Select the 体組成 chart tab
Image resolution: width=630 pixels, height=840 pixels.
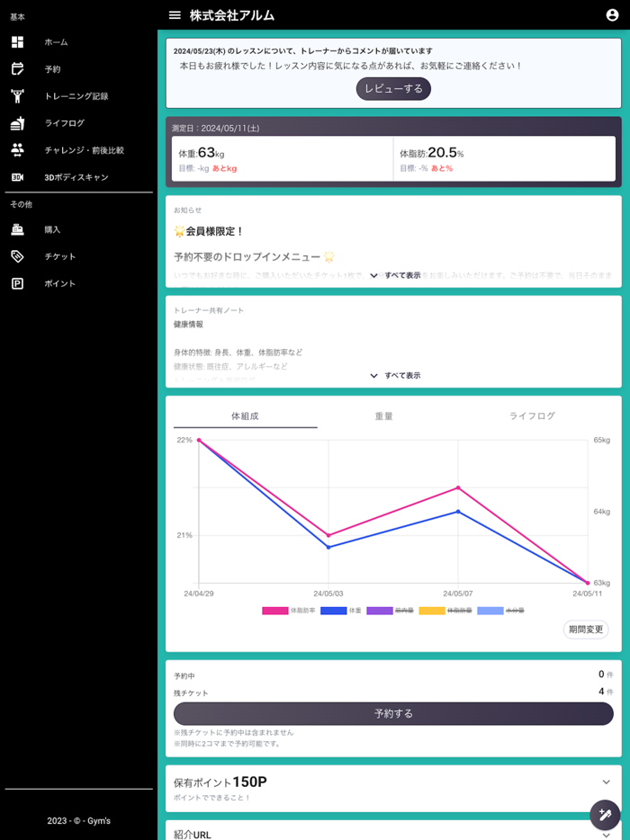(245, 416)
